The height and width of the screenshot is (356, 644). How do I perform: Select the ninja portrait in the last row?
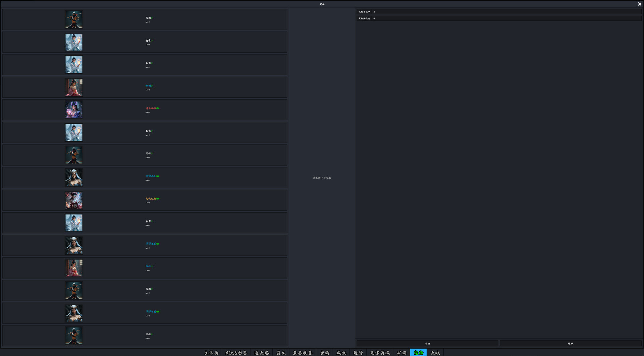pyautogui.click(x=74, y=336)
